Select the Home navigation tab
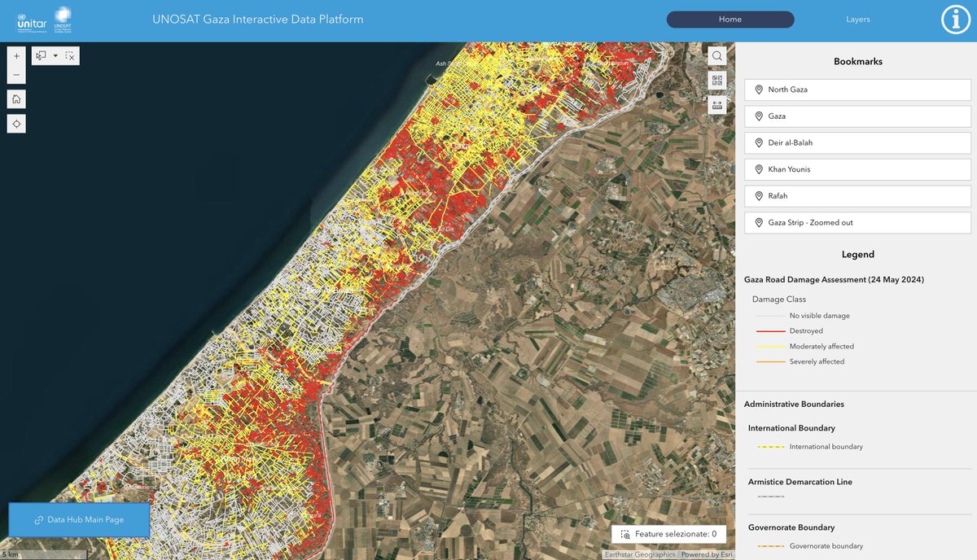 click(729, 19)
